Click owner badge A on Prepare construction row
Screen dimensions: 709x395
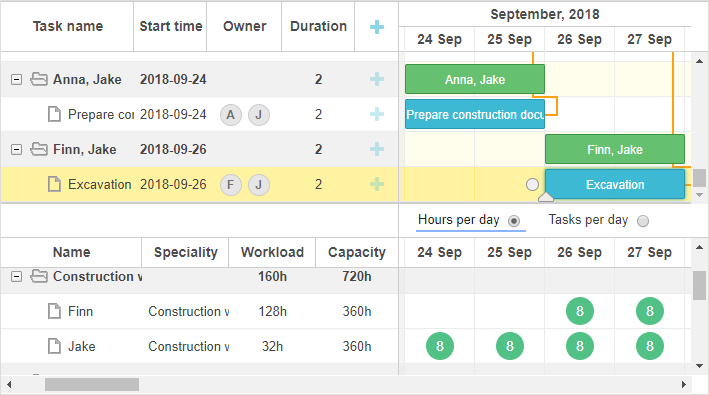231,115
